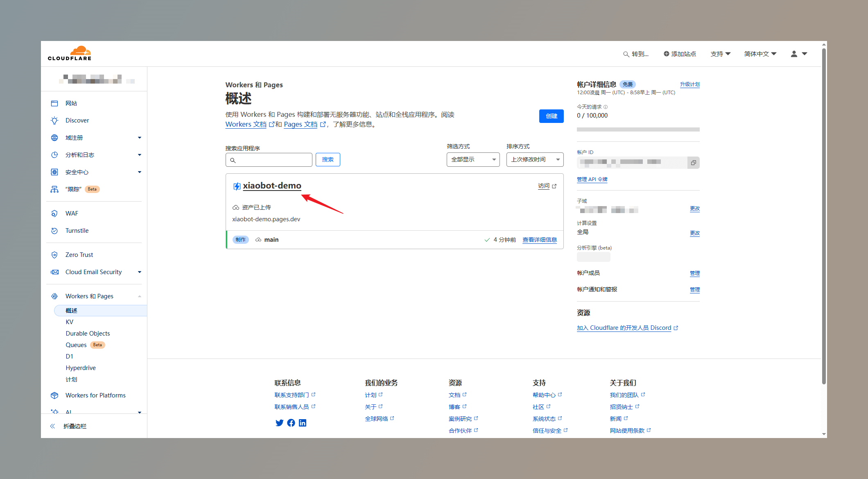Image resolution: width=868 pixels, height=479 pixels.
Task: Click the blue 创建 button
Action: click(x=551, y=116)
